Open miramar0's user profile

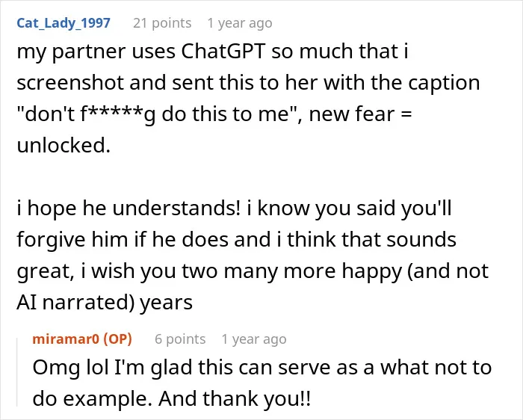click(66, 339)
